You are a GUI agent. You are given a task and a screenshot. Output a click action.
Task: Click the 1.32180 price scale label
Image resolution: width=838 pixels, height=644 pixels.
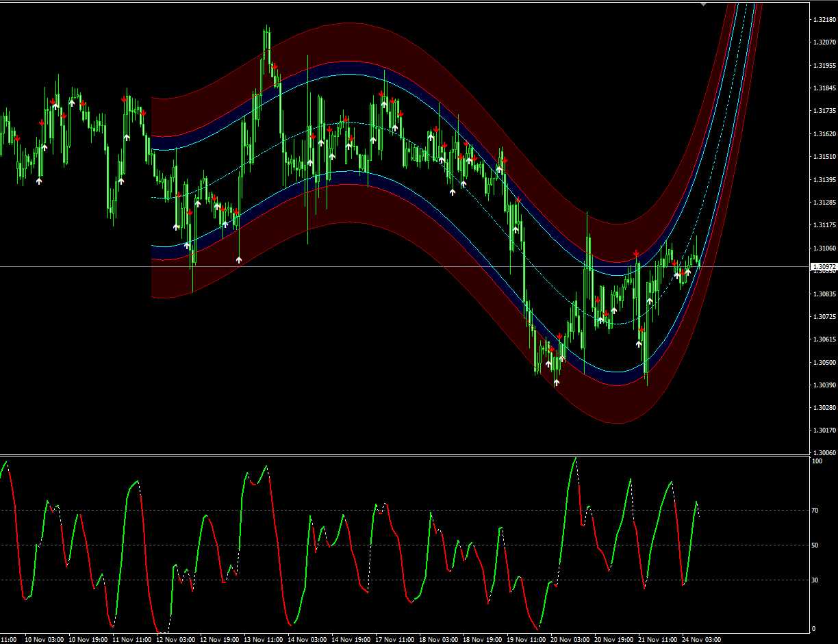pyautogui.click(x=823, y=20)
